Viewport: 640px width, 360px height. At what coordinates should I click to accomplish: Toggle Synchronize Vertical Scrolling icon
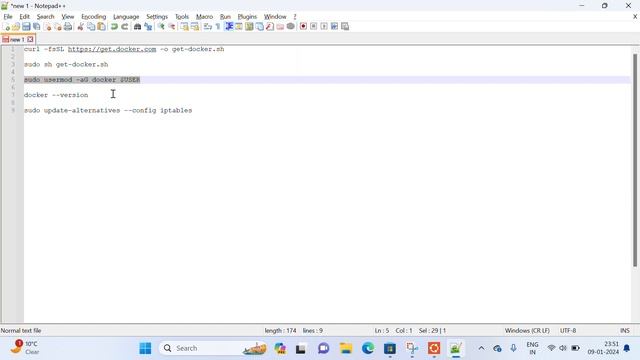[x=184, y=27]
